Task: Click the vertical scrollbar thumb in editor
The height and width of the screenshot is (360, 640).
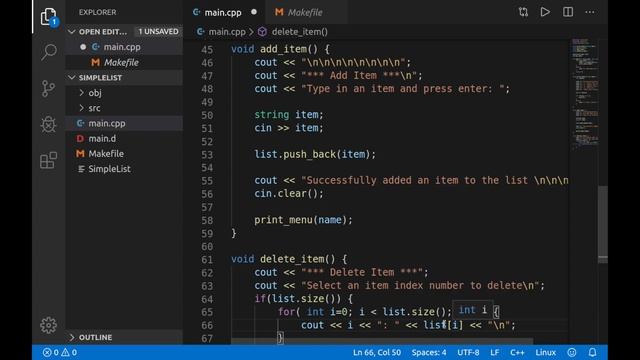Action: [x=603, y=224]
